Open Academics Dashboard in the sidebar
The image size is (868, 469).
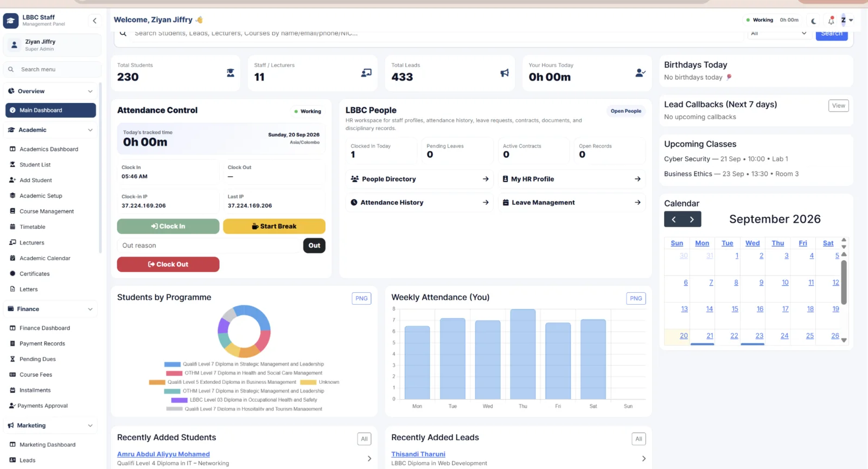tap(49, 149)
